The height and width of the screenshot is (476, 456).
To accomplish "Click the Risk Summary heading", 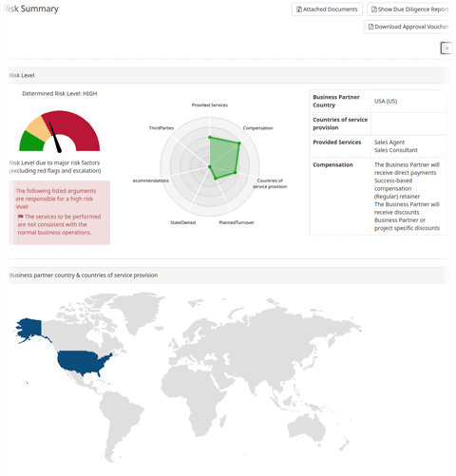I will pos(31,9).
